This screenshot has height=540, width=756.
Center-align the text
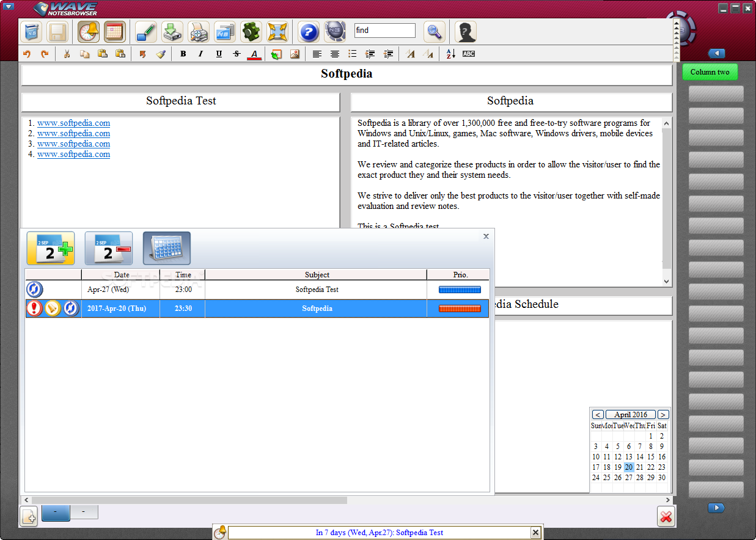coord(335,54)
